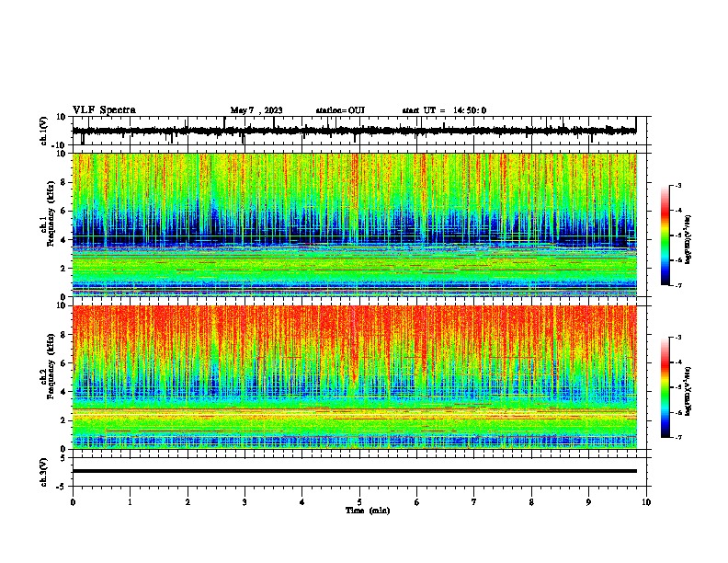Click the color scale bar beside ch.2 spectrogram

(665, 387)
